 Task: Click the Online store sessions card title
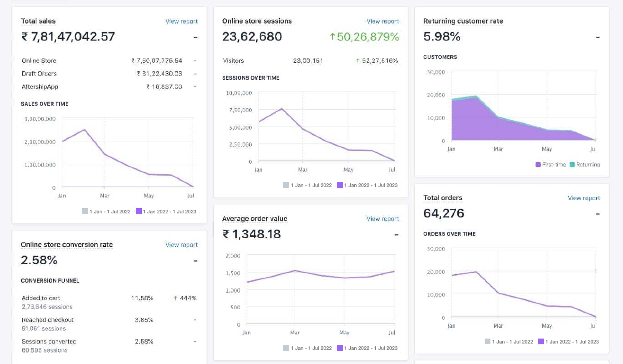pyautogui.click(x=257, y=21)
